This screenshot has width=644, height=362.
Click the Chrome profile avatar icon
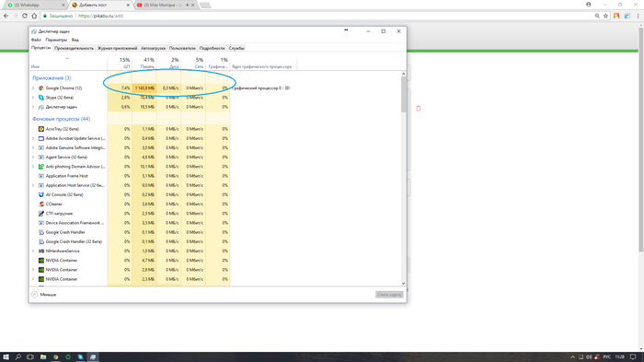pos(589,5)
